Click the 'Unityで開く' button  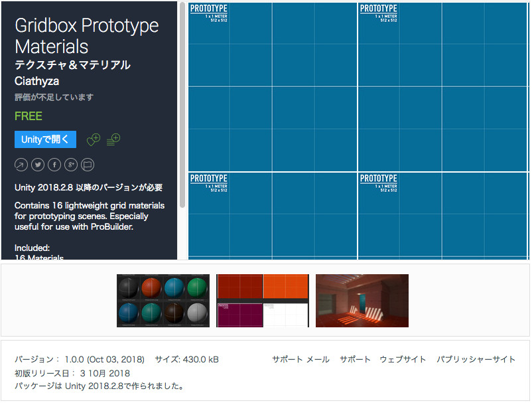[x=45, y=139]
